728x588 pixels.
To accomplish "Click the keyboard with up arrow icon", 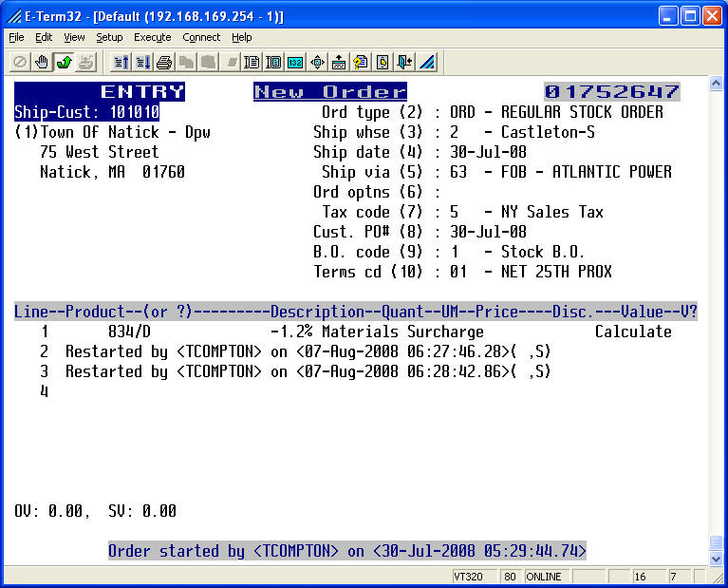I will pyautogui.click(x=339, y=62).
